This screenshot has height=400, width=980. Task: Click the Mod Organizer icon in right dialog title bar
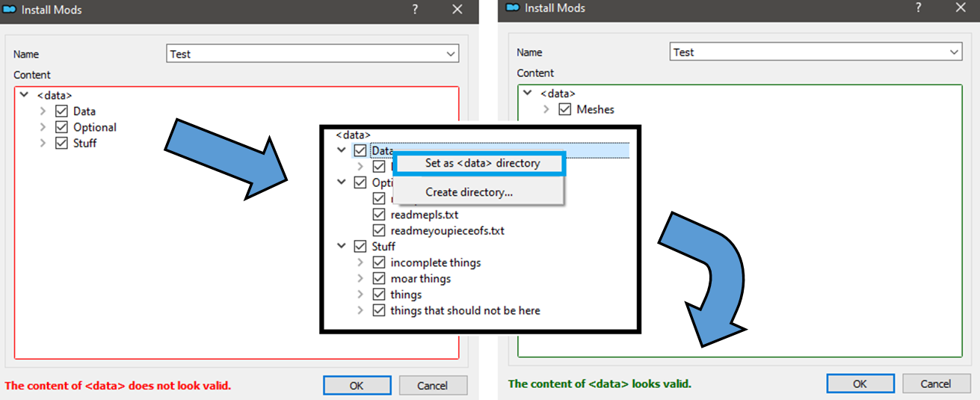pos(513,7)
